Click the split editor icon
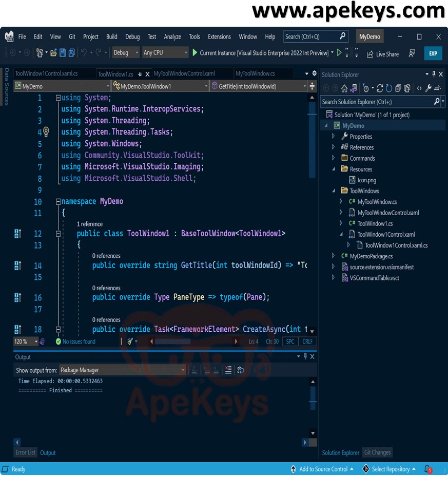448x493 pixels. point(312,86)
